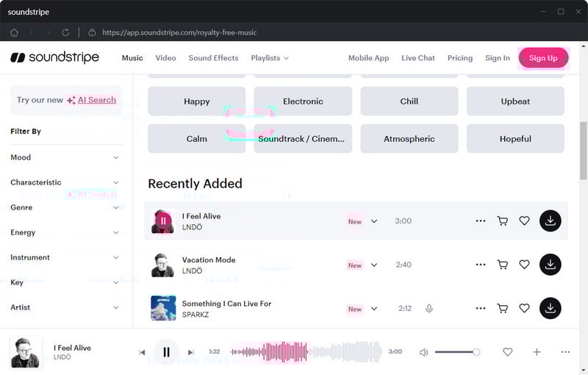
Task: Seek within the player waveform
Action: [x=306, y=351]
